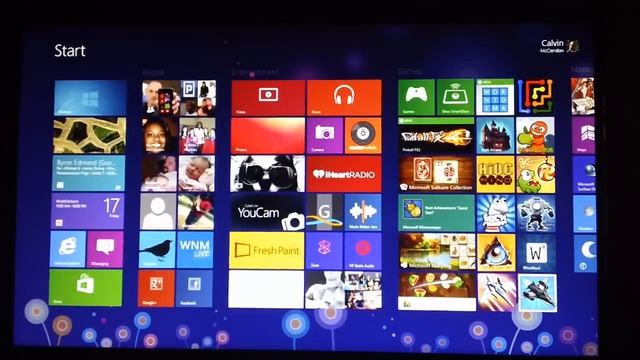
Task: Open the grey tile with letter G
Action: pyautogui.click(x=324, y=212)
